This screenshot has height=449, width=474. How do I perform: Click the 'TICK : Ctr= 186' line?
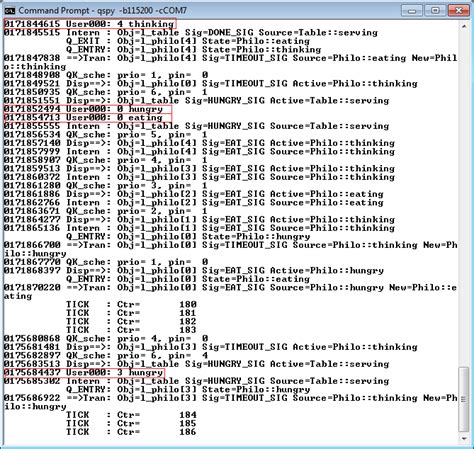tap(131, 432)
